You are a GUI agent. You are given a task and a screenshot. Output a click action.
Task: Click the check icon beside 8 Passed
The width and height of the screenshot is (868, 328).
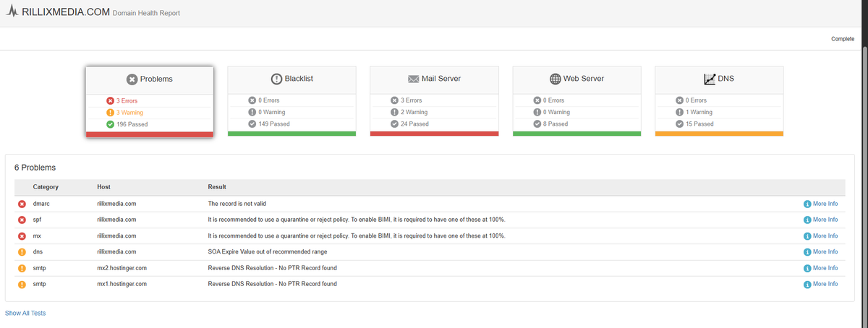click(537, 124)
